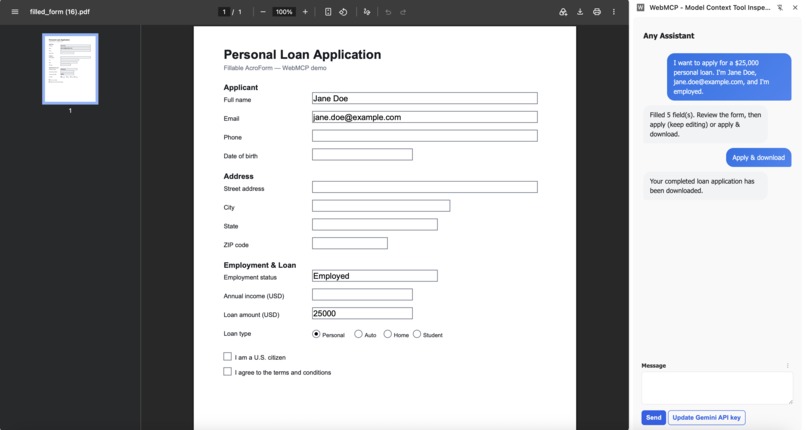Click the State field
The image size is (806, 430).
point(375,225)
